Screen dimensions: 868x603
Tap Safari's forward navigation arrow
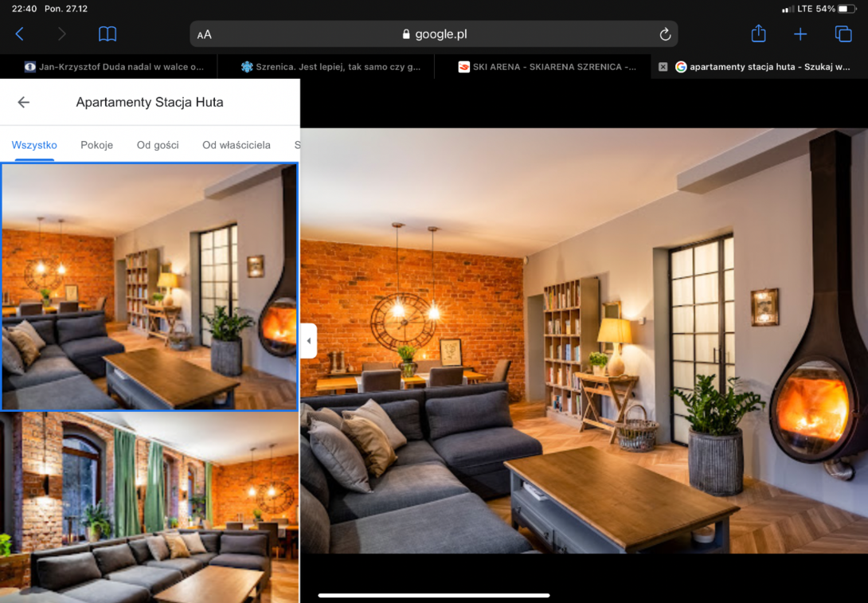(61, 34)
